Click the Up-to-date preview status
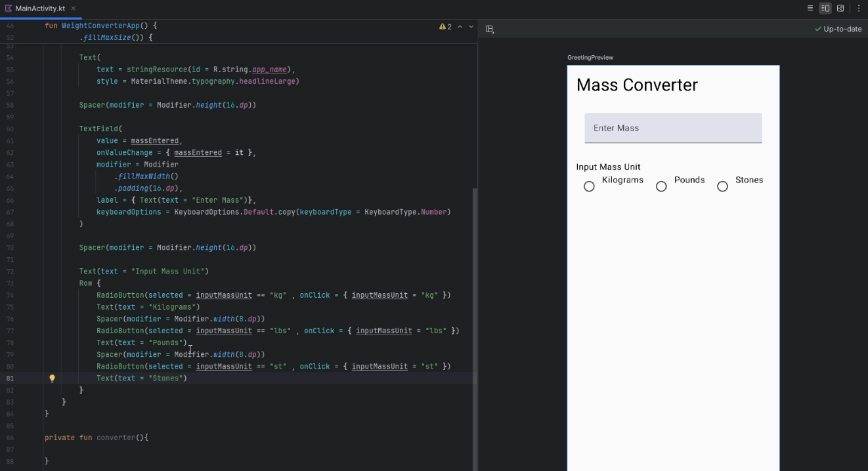 838,29
